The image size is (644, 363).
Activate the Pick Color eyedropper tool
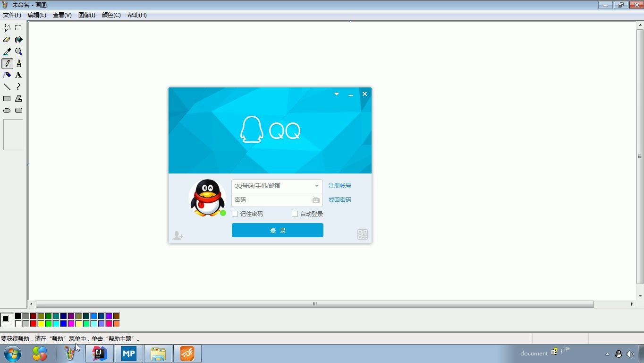coord(7,52)
